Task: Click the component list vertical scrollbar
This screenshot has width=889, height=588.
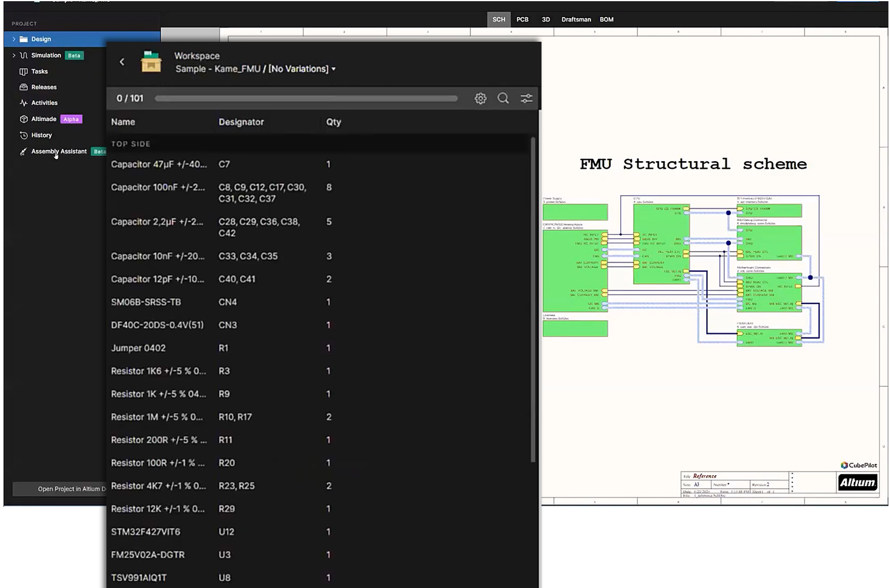Action: pos(533,300)
